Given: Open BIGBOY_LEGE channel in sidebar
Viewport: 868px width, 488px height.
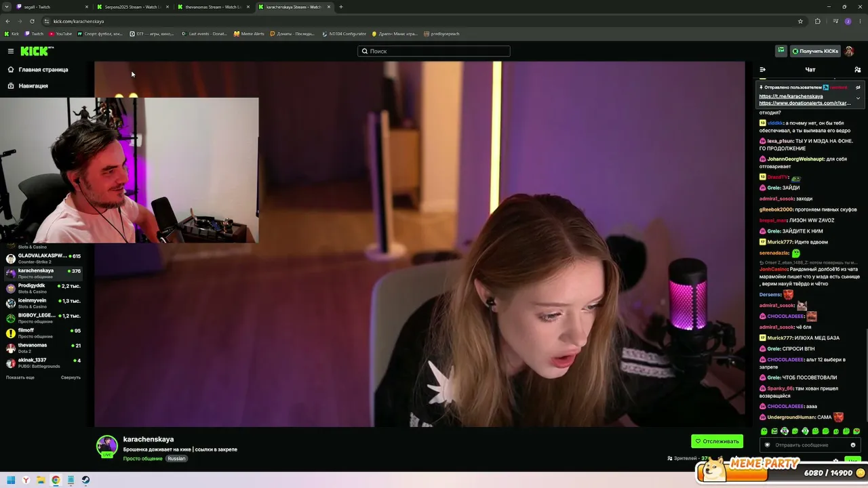Looking at the screenshot, I should click(x=43, y=317).
